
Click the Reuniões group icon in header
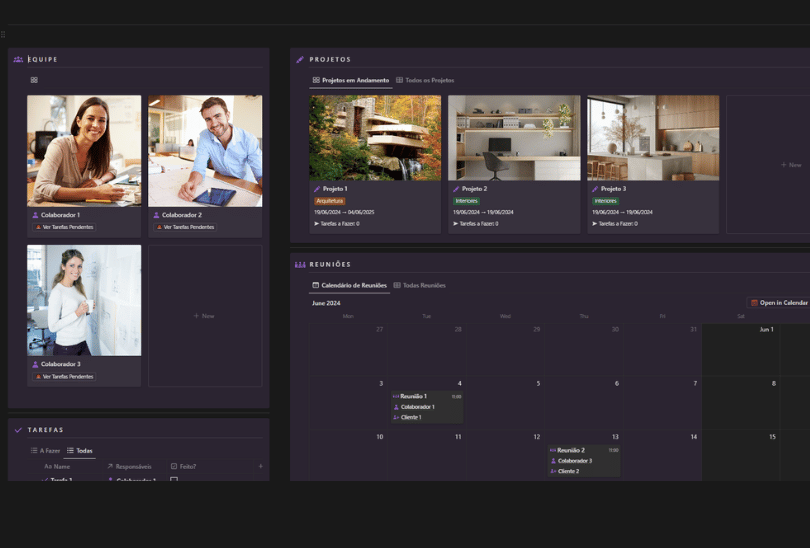pos(300,265)
